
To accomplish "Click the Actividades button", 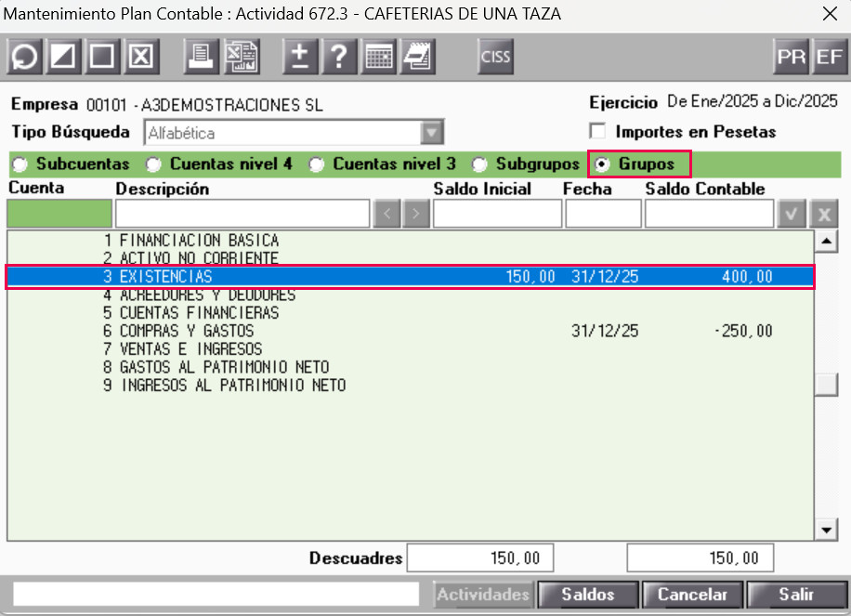I will click(483, 595).
